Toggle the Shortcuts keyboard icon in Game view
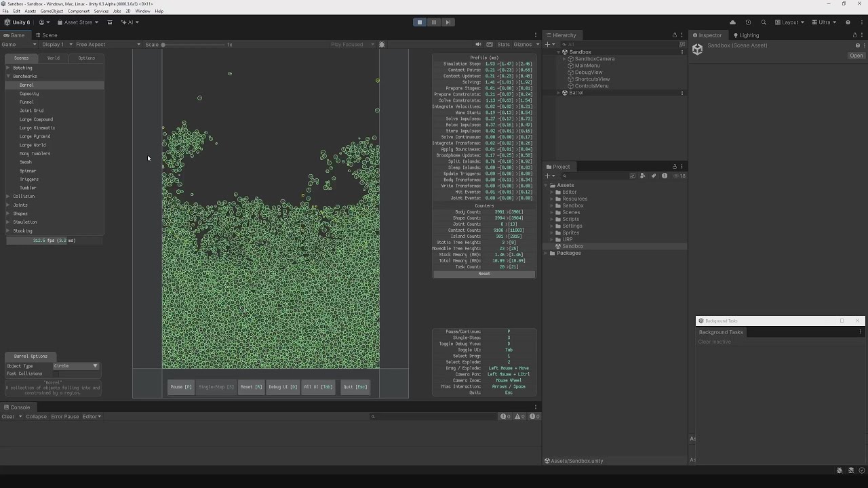The width and height of the screenshot is (868, 488). click(x=489, y=45)
